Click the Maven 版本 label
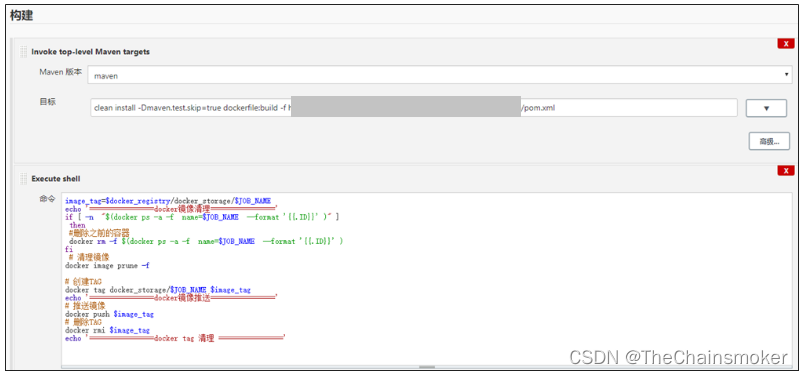Viewport: 803px width, 374px height. point(60,72)
